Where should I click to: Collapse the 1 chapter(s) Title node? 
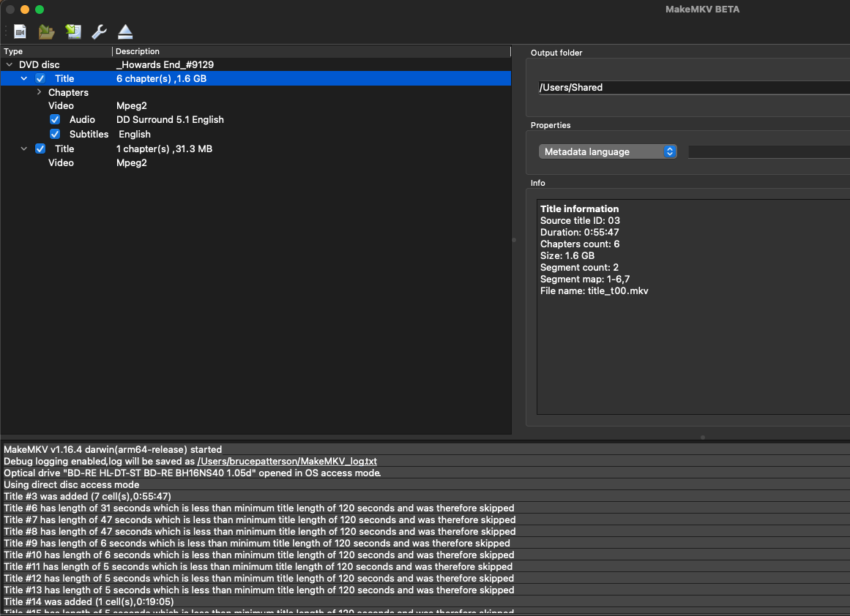point(24,149)
